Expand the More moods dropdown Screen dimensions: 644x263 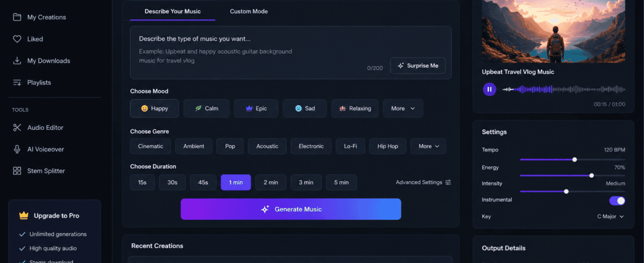tap(403, 108)
